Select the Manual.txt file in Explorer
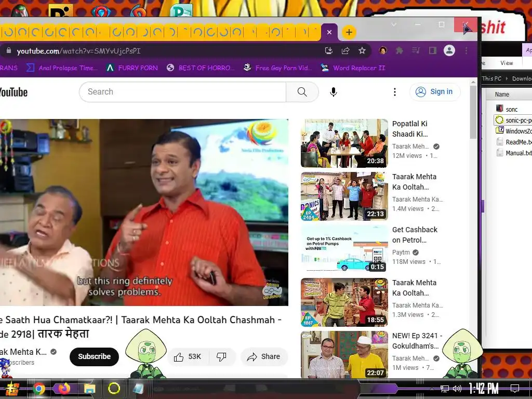Image resolution: width=532 pixels, height=399 pixels. point(514,153)
